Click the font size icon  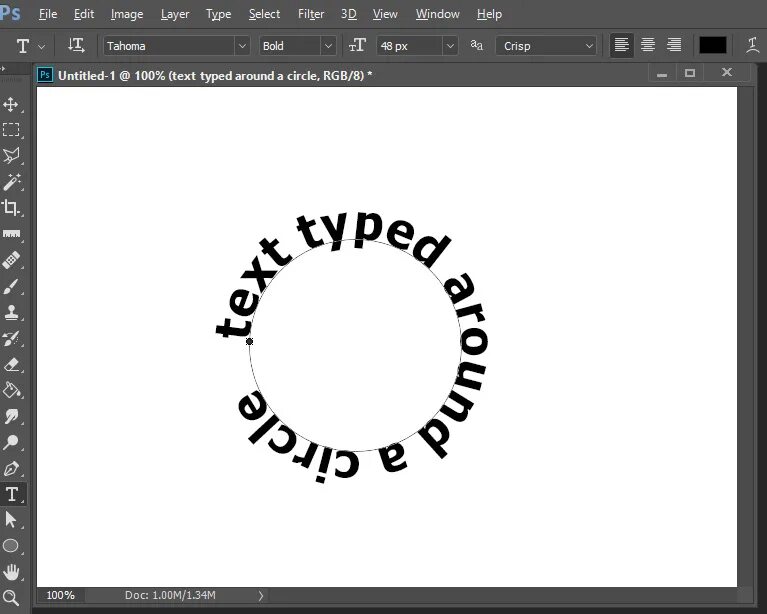click(x=357, y=45)
